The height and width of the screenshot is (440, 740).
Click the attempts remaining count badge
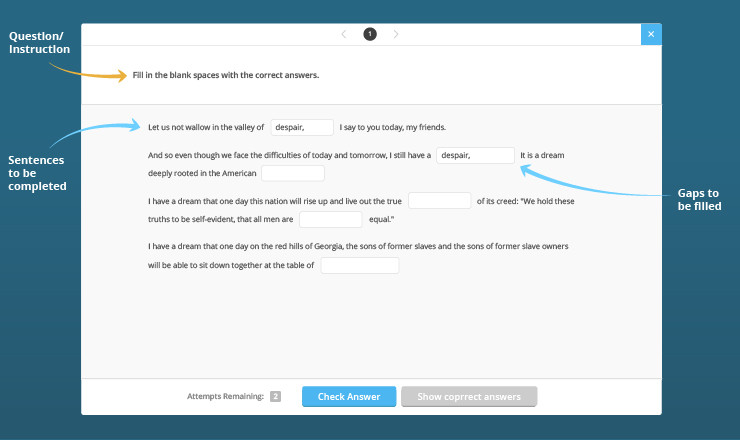(275, 397)
